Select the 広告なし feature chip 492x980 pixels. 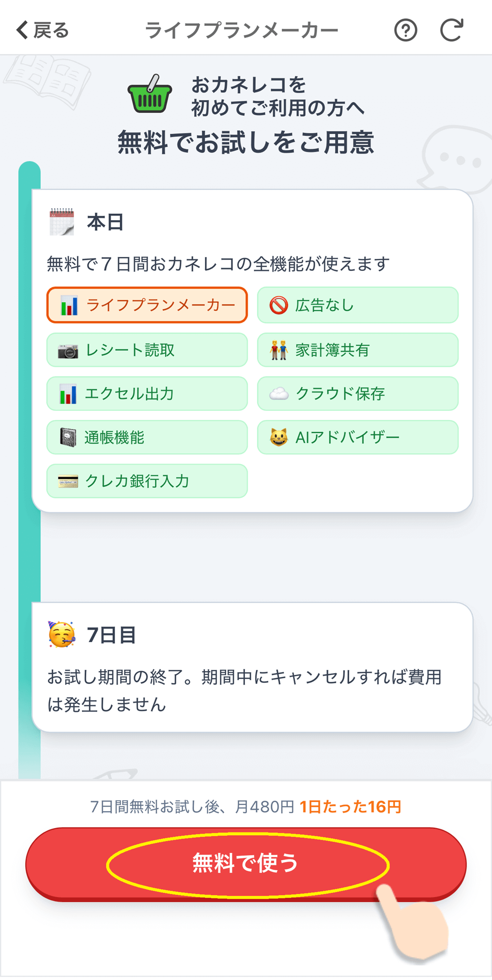(357, 305)
